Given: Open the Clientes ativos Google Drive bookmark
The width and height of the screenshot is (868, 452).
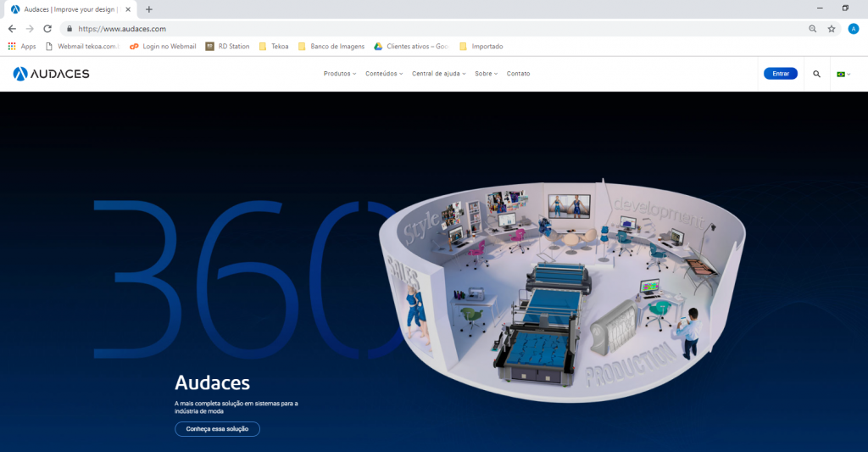Looking at the screenshot, I should (411, 47).
